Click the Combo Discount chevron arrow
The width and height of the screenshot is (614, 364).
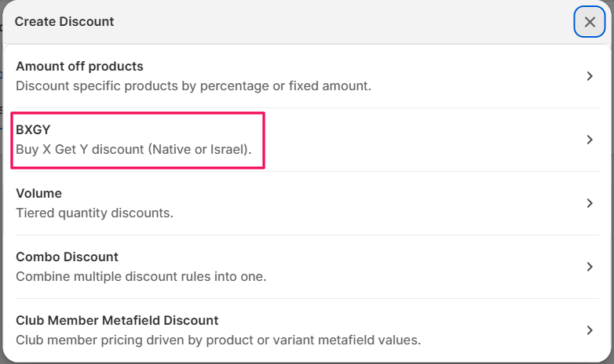click(590, 267)
